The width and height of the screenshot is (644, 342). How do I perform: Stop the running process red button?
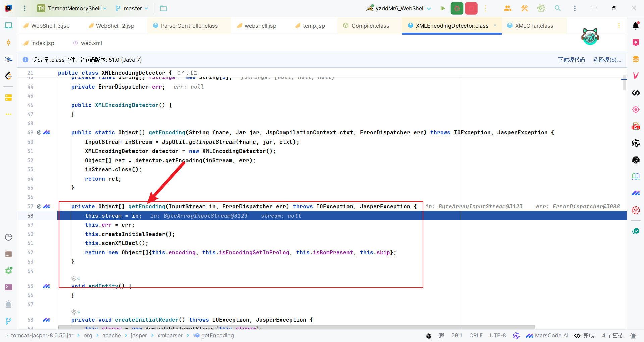tap(471, 8)
